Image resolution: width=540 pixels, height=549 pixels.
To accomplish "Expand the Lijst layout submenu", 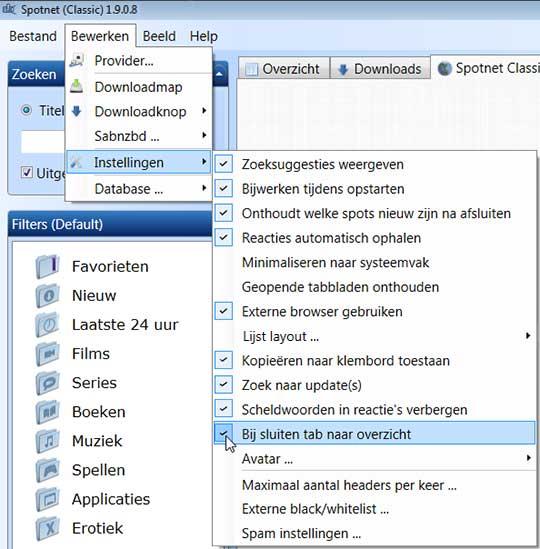I will coord(374,336).
